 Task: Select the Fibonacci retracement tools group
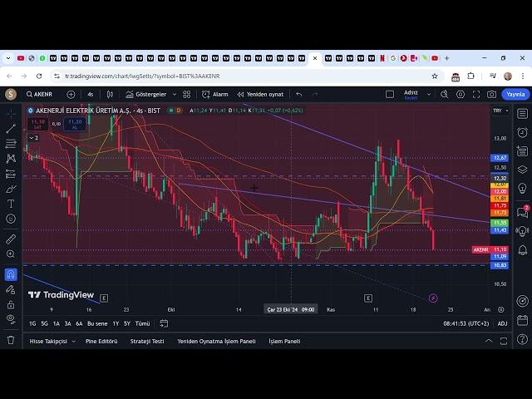tap(11, 144)
